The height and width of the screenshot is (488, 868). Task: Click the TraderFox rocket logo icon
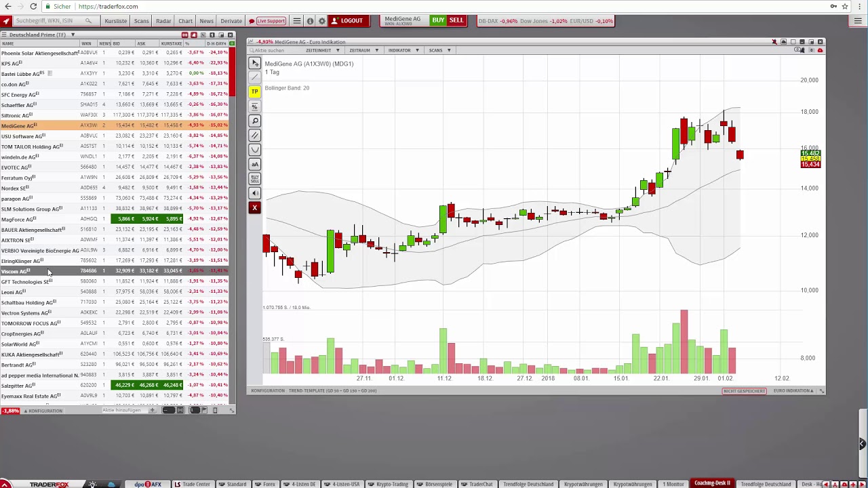6,21
